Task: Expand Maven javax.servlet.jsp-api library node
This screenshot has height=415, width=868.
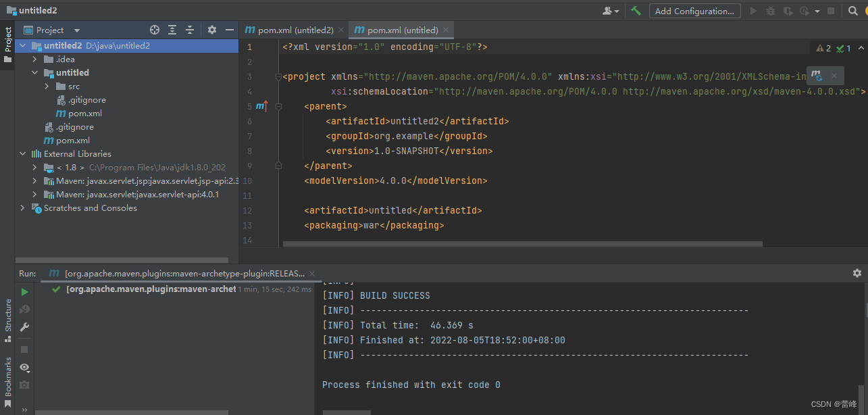Action: [x=34, y=181]
